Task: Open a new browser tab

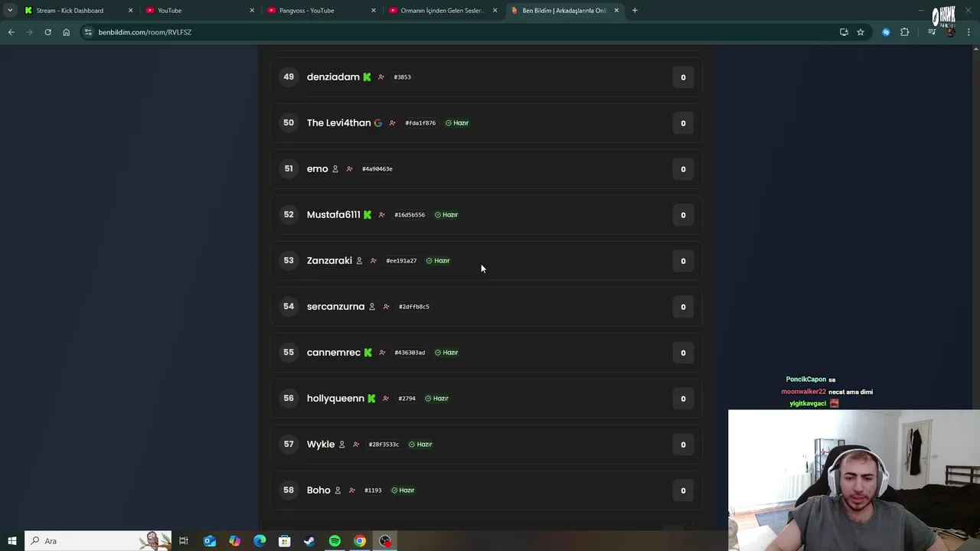Action: (x=635, y=11)
